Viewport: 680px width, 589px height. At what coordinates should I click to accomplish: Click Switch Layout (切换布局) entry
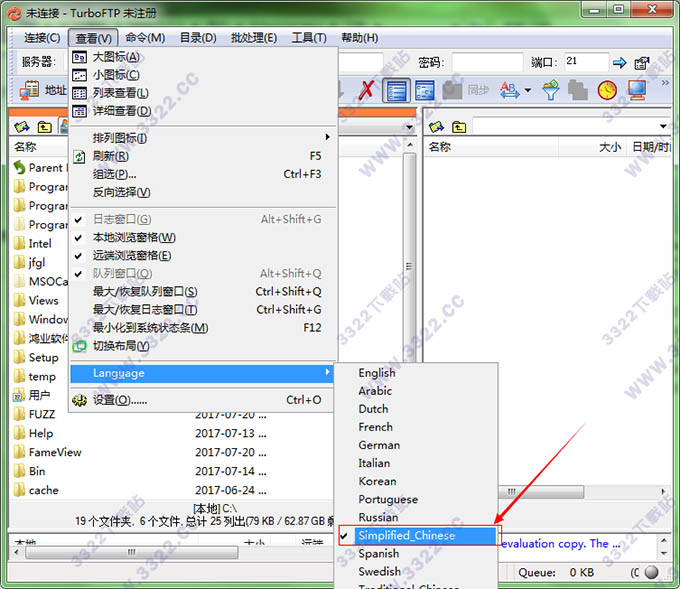coord(203,346)
